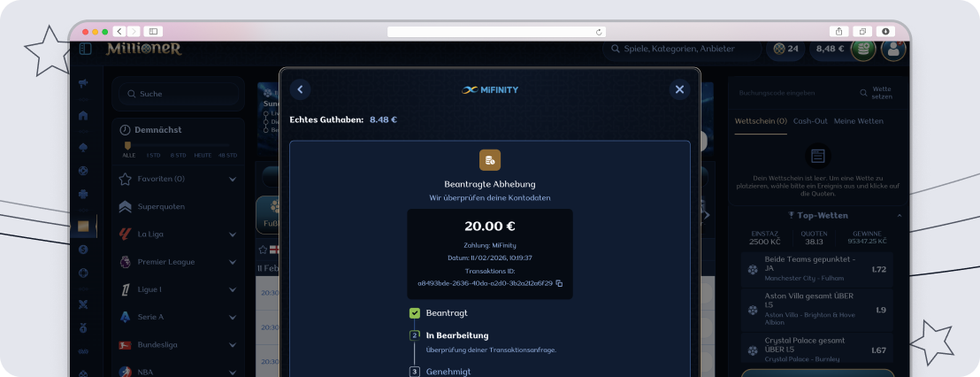Screen dimensions: 980x377
Task: Open the casino spade icon in left rail
Action: [x=83, y=148]
